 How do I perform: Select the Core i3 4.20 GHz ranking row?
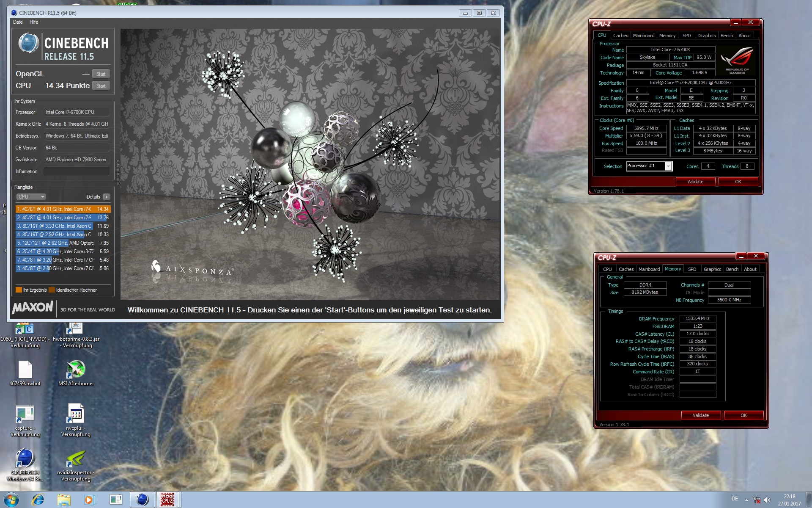[x=63, y=251]
